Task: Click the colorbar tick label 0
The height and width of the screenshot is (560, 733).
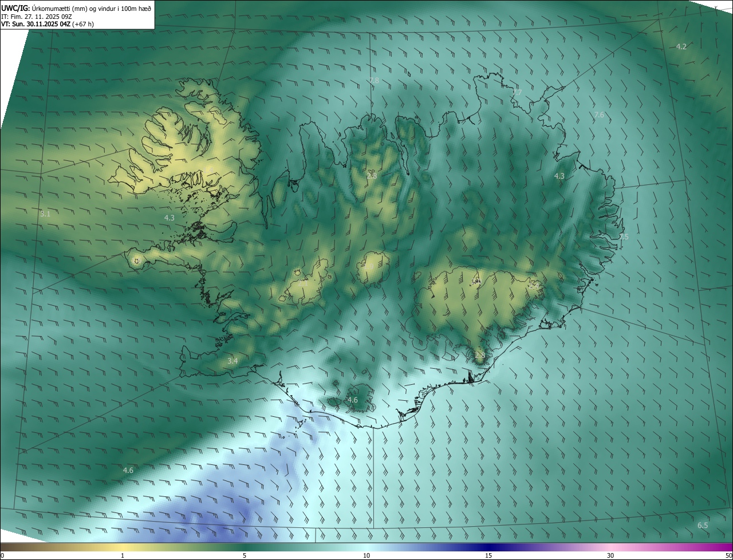Action: [x=2, y=555]
